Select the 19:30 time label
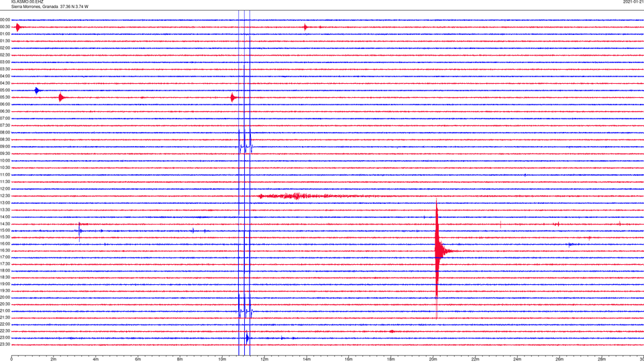This screenshot has width=644, height=362. tap(5, 290)
